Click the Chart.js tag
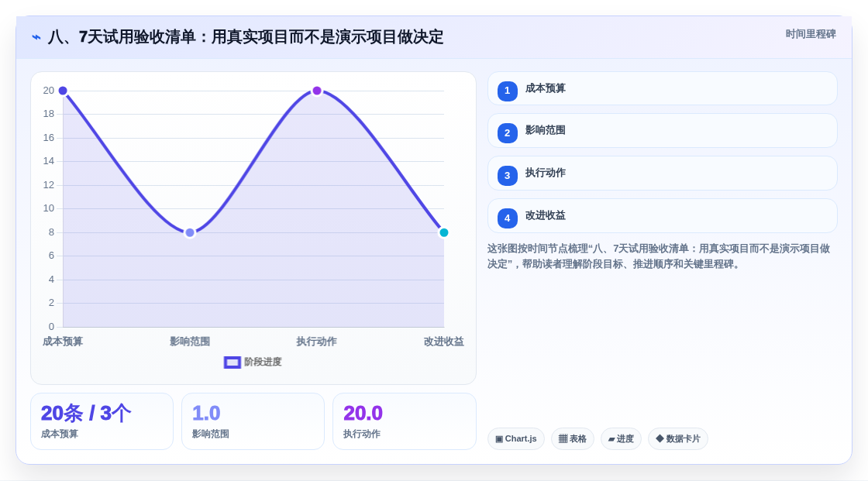 point(516,439)
